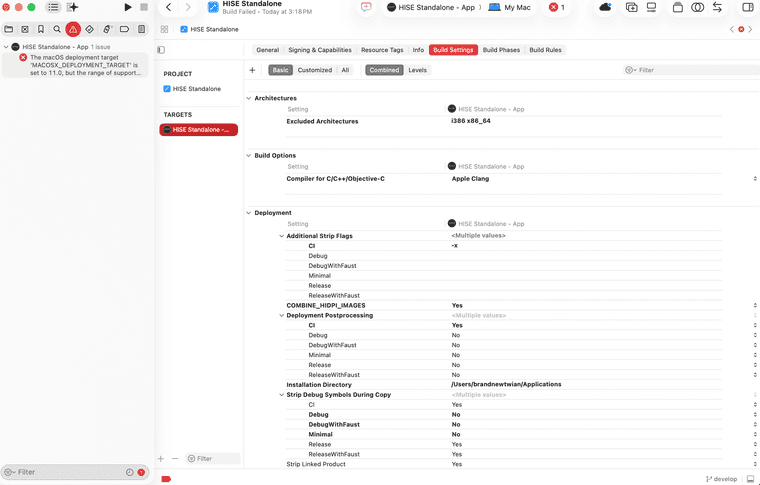The image size is (760, 485).
Task: Remove the target with minus button
Action: point(175,458)
